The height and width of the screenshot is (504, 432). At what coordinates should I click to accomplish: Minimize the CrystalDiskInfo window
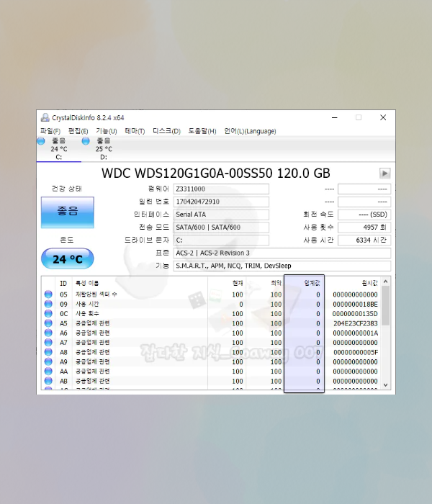335,117
